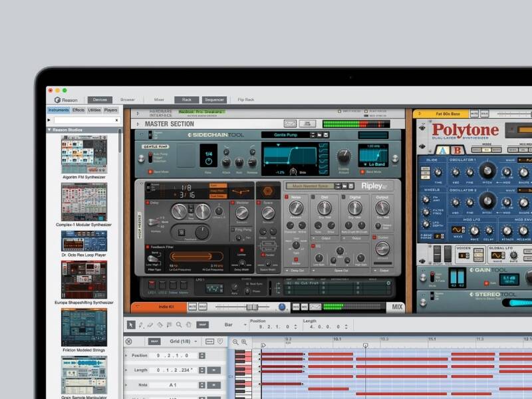The image size is (532, 399).
Task: Click the Flip Rack button
Action: tap(246, 100)
